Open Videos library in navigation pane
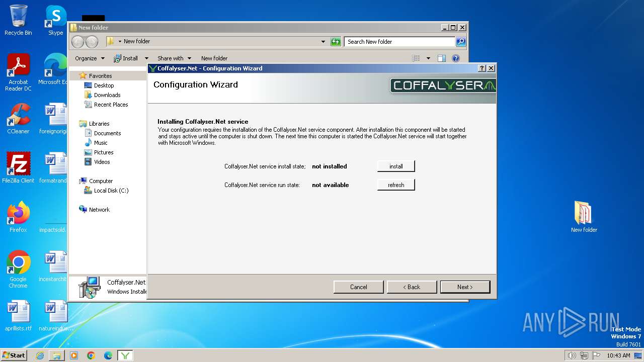The width and height of the screenshot is (644, 362). pyautogui.click(x=102, y=162)
